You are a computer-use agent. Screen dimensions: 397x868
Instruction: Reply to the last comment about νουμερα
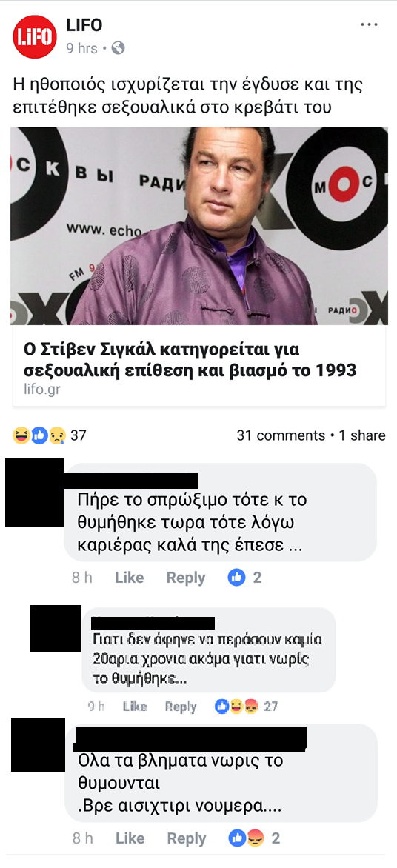tap(187, 838)
